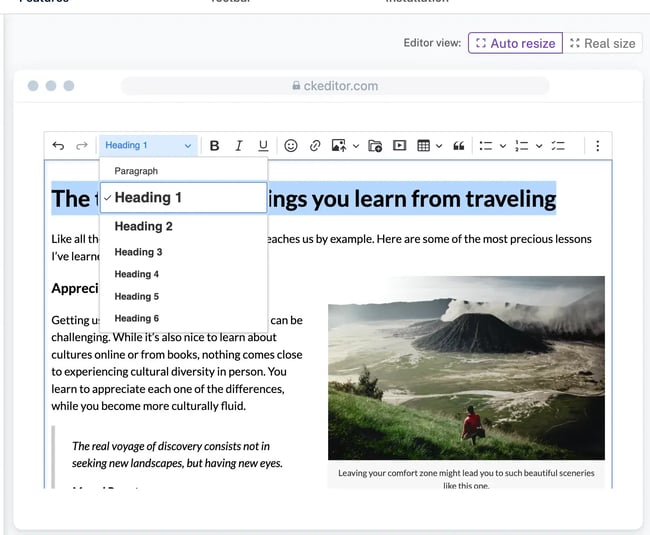Screen dimensions: 650x535
Task: Switch editor view to Auto resize
Action: 515,43
